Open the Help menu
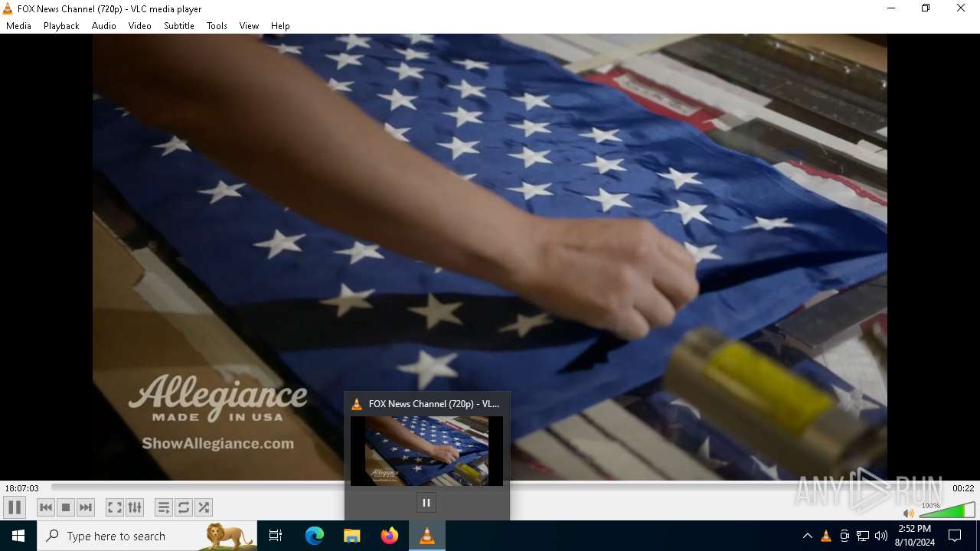Viewport: 980px width, 551px height. 280,26
